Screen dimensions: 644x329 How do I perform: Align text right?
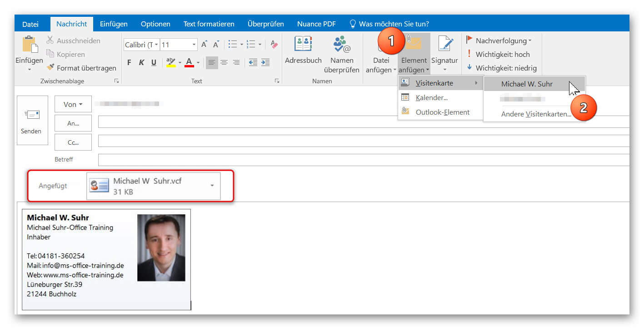click(x=236, y=63)
